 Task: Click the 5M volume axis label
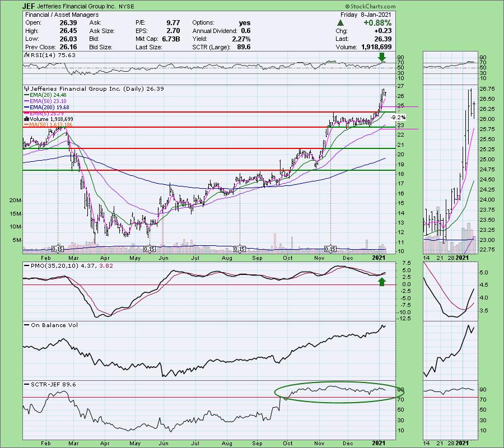(x=17, y=240)
